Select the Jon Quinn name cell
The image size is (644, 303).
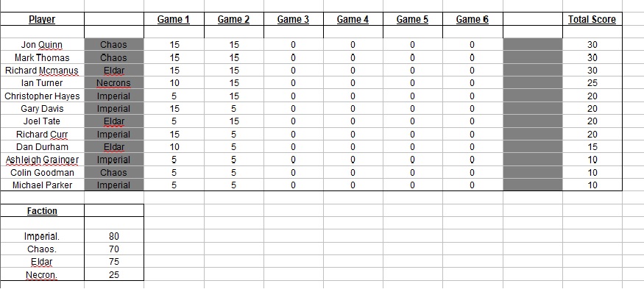point(42,45)
